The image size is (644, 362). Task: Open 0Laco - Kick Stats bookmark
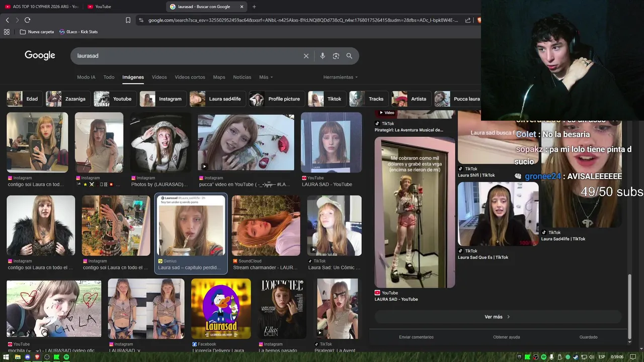point(78,32)
